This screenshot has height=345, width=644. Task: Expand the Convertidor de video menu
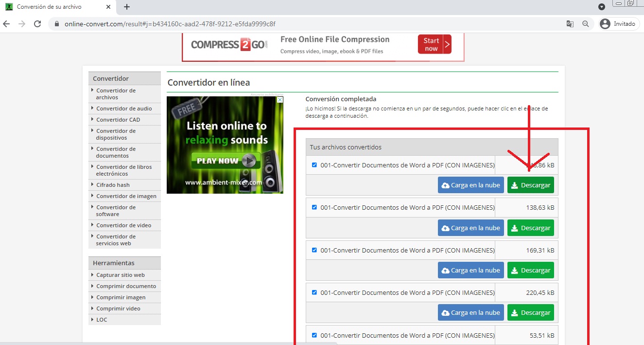click(x=123, y=225)
